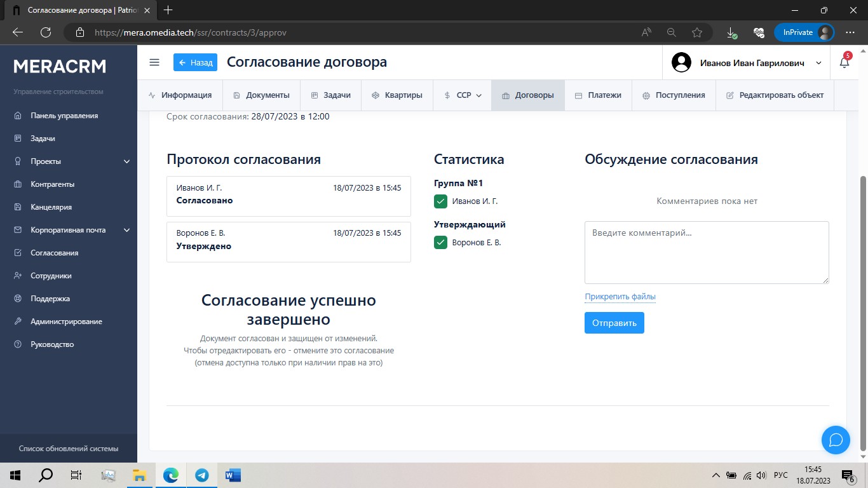
Task: Click the Прикрепить файлы link
Action: tap(620, 297)
